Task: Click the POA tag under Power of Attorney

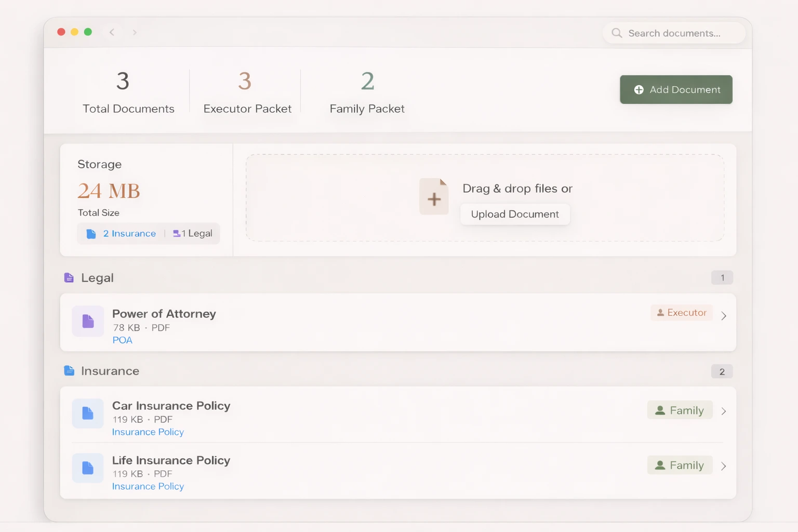Action: [122, 340]
